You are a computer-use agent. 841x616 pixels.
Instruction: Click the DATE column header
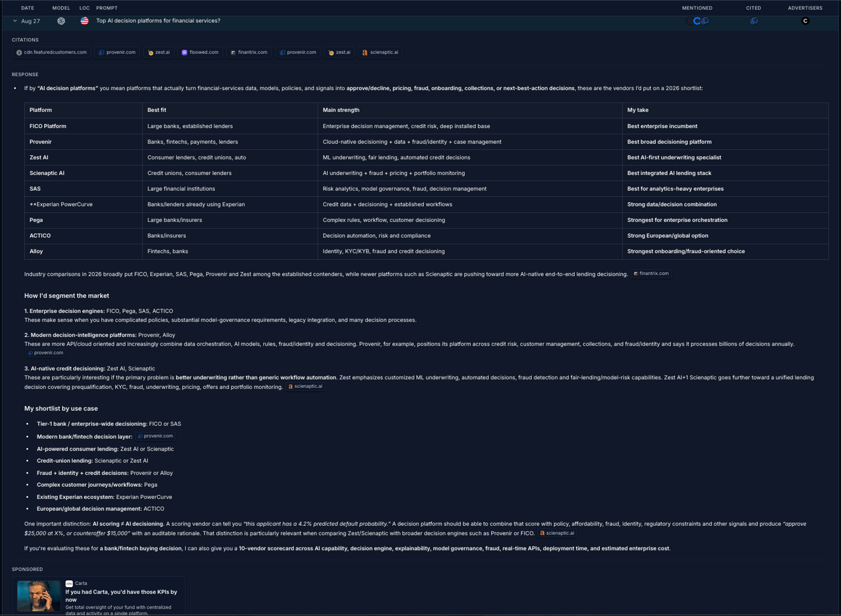pyautogui.click(x=28, y=8)
